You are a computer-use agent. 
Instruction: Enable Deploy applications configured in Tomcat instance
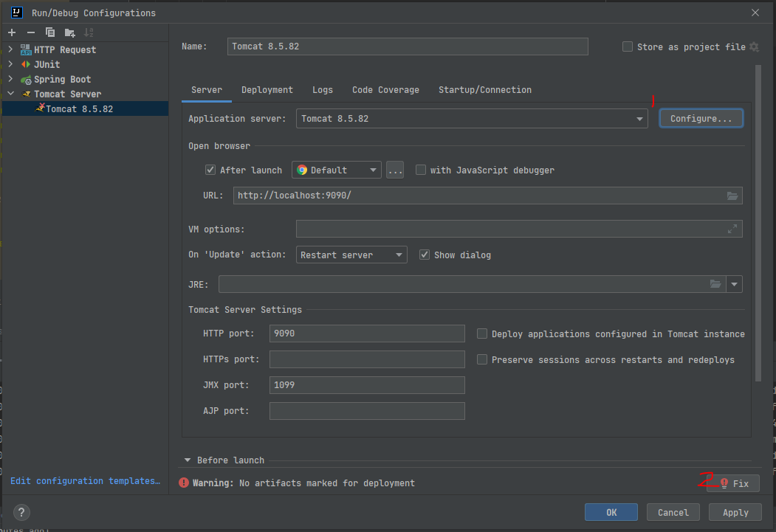point(482,334)
